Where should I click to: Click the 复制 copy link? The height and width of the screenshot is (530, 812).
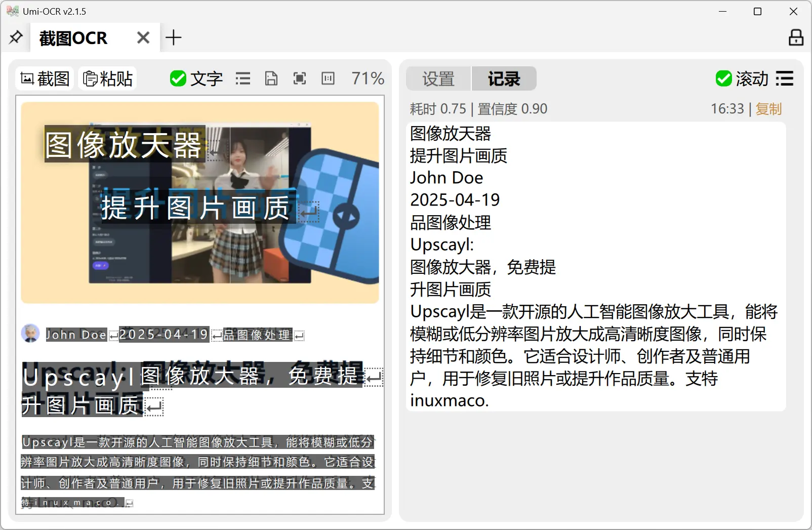tap(768, 109)
